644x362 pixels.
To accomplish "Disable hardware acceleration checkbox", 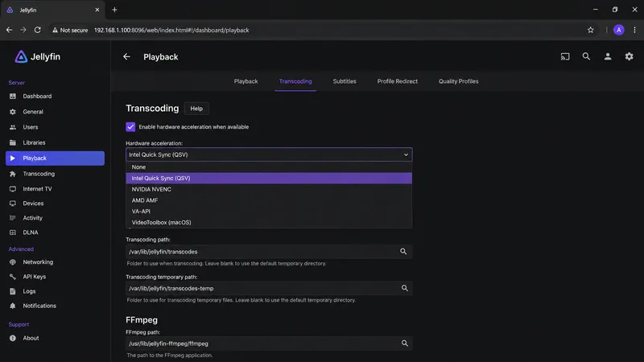I will tap(130, 127).
